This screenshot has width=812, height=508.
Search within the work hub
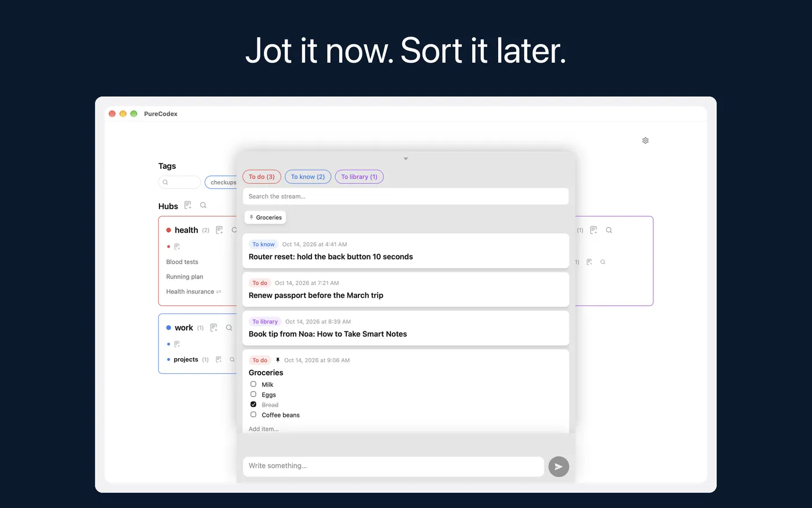(229, 327)
